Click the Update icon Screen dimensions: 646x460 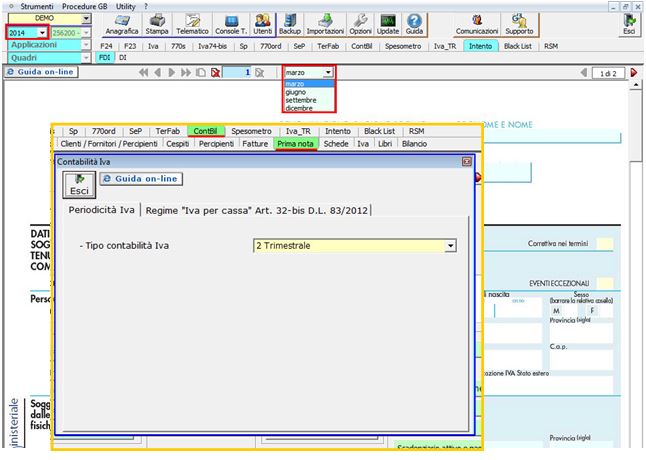pos(388,24)
